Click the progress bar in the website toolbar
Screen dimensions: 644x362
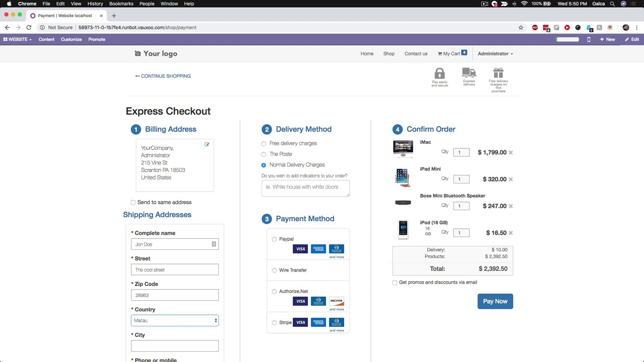tap(568, 39)
